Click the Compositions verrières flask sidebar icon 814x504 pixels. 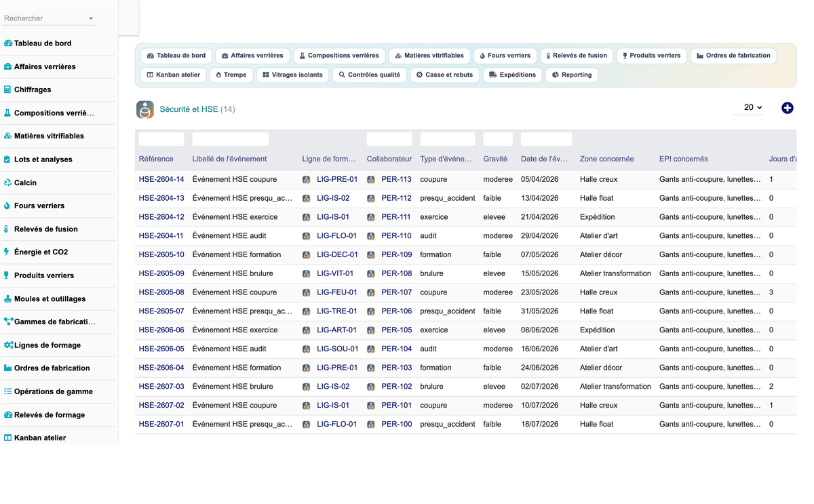tap(7, 113)
